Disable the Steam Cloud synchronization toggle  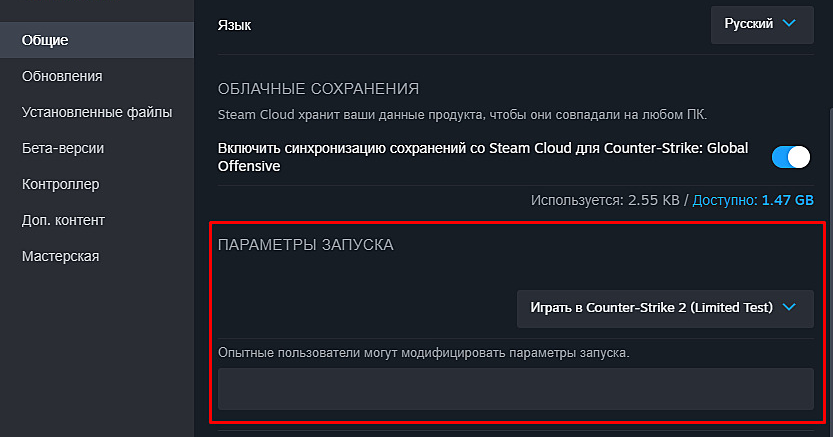pyautogui.click(x=790, y=157)
